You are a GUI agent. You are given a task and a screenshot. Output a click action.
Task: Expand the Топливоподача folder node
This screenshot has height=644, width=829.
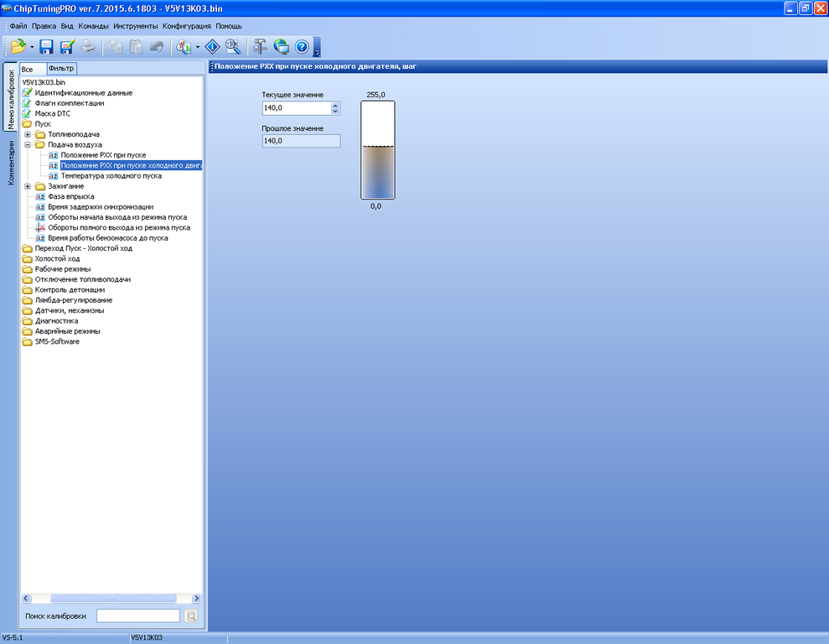28,134
